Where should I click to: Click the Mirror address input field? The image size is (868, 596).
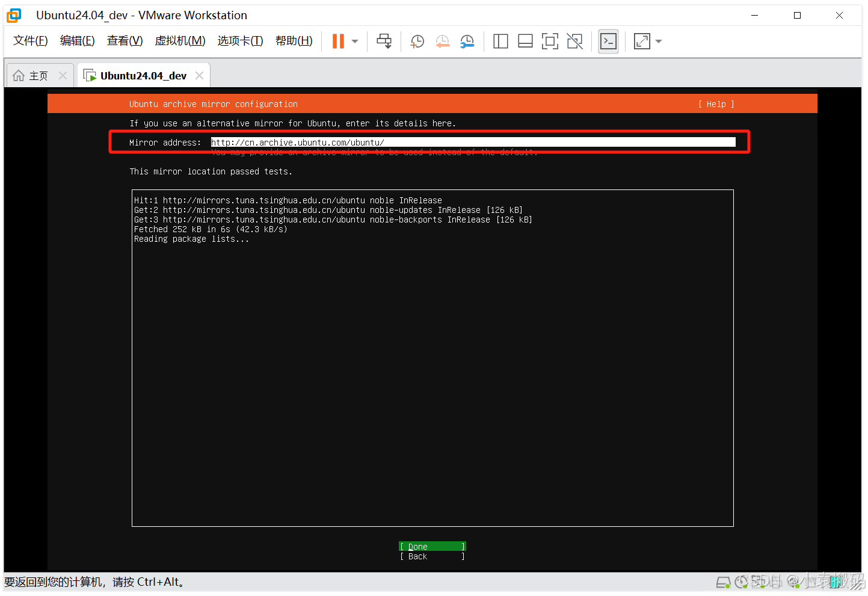pos(473,143)
